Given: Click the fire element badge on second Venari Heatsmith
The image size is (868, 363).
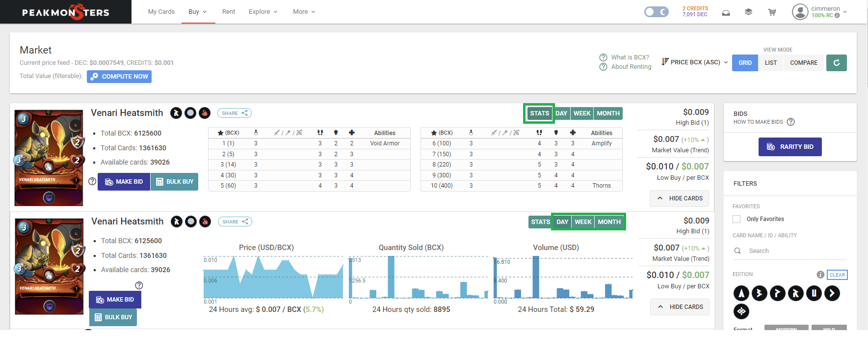Looking at the screenshot, I should 205,222.
